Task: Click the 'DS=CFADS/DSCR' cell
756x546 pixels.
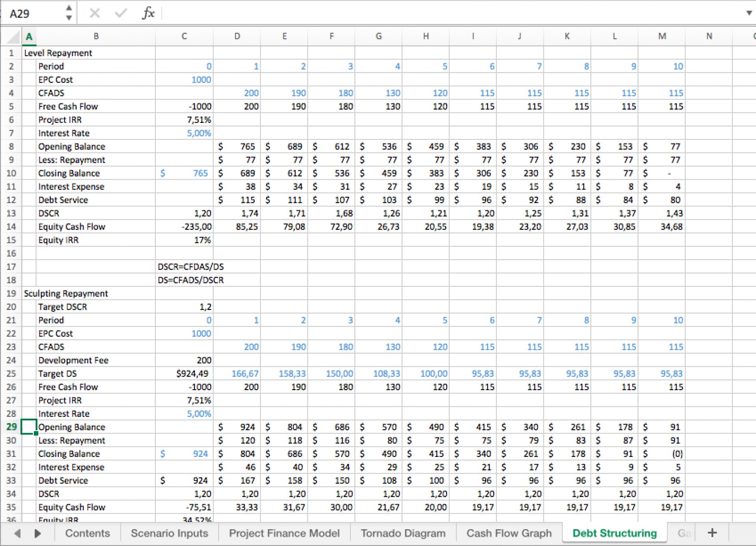Action: coord(191,280)
